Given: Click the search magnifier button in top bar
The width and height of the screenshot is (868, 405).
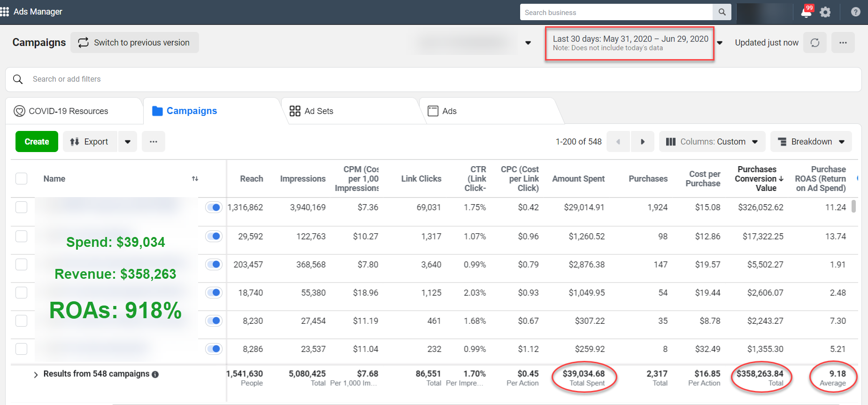Looking at the screenshot, I should pos(722,12).
